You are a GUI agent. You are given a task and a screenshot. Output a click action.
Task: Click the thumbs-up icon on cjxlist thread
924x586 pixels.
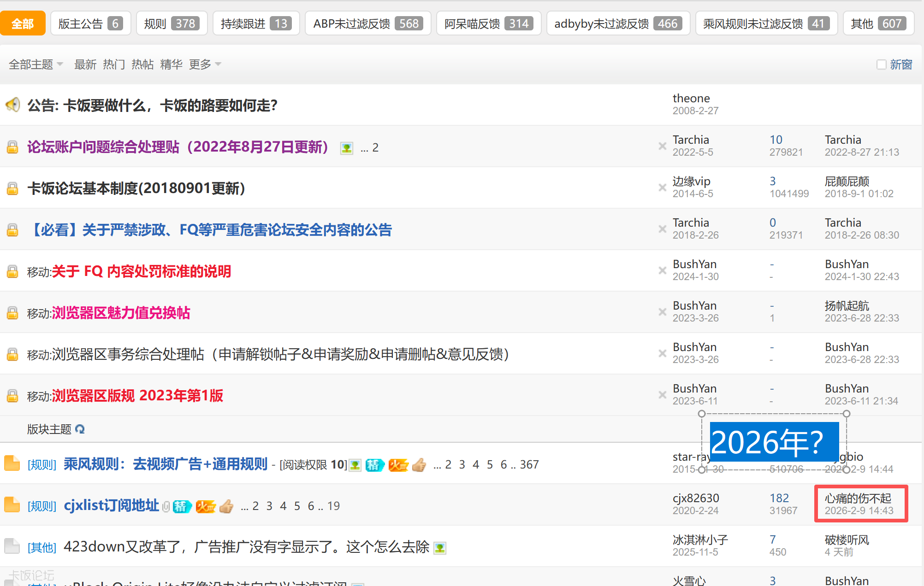226,506
